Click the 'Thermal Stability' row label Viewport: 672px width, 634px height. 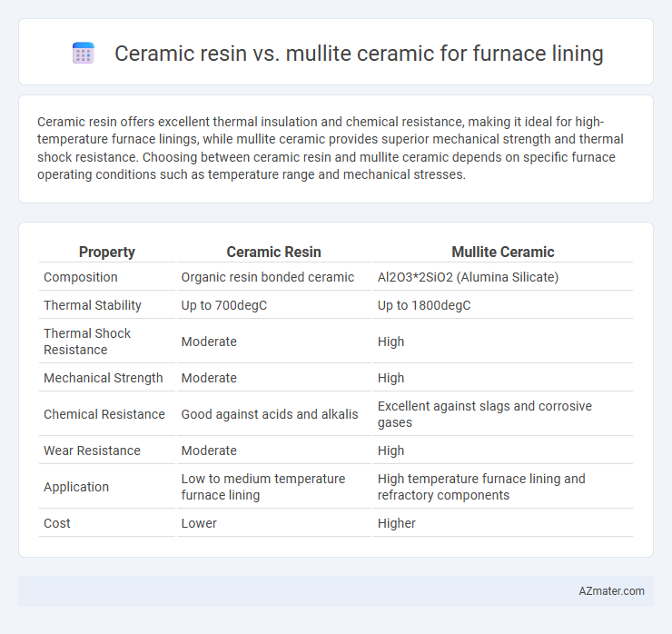point(92,305)
